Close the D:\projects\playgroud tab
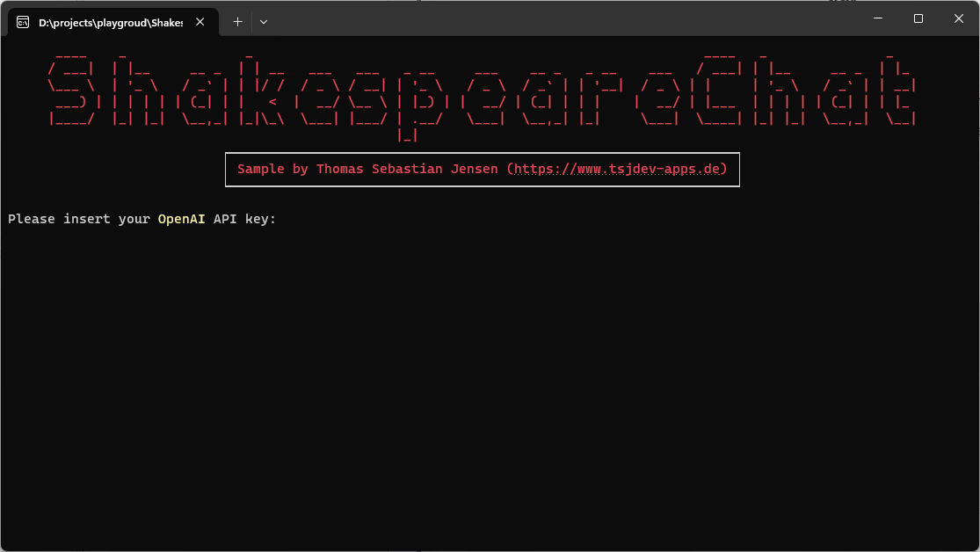 tap(200, 22)
